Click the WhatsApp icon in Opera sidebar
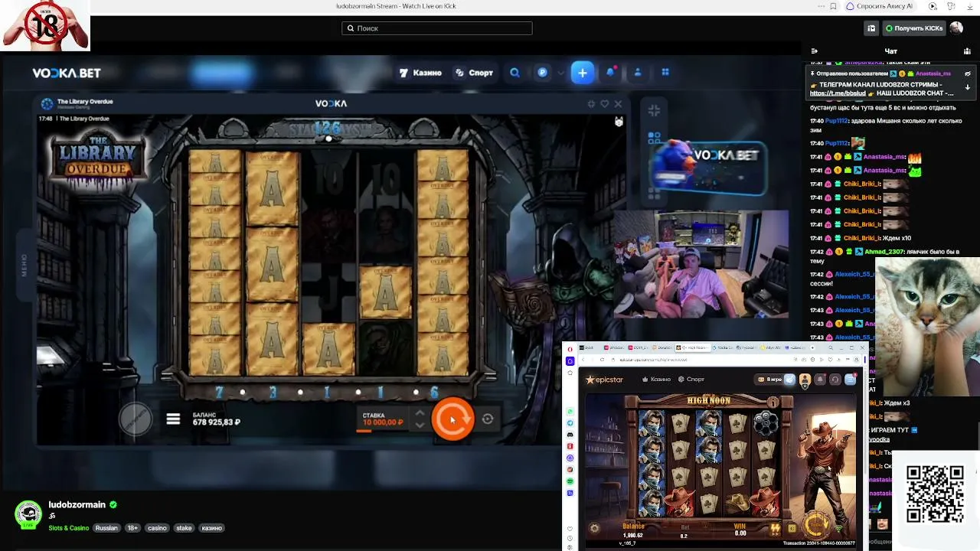Viewport: 980px width, 551px height. pyautogui.click(x=570, y=412)
